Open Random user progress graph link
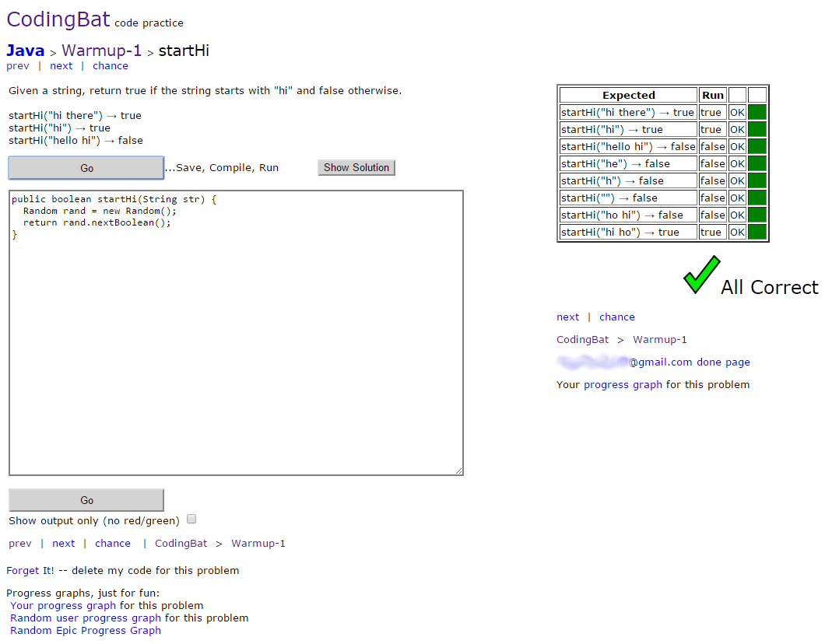The image size is (825, 644). click(86, 618)
